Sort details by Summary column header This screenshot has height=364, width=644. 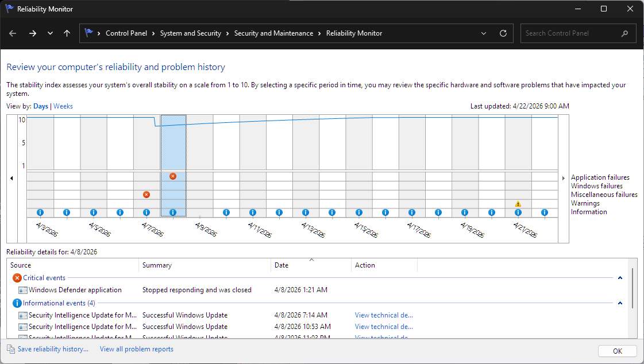(205, 265)
